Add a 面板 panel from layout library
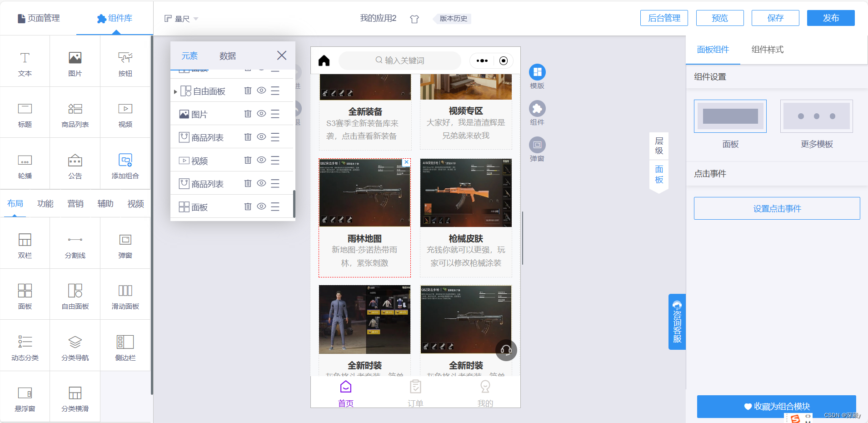 tap(25, 297)
